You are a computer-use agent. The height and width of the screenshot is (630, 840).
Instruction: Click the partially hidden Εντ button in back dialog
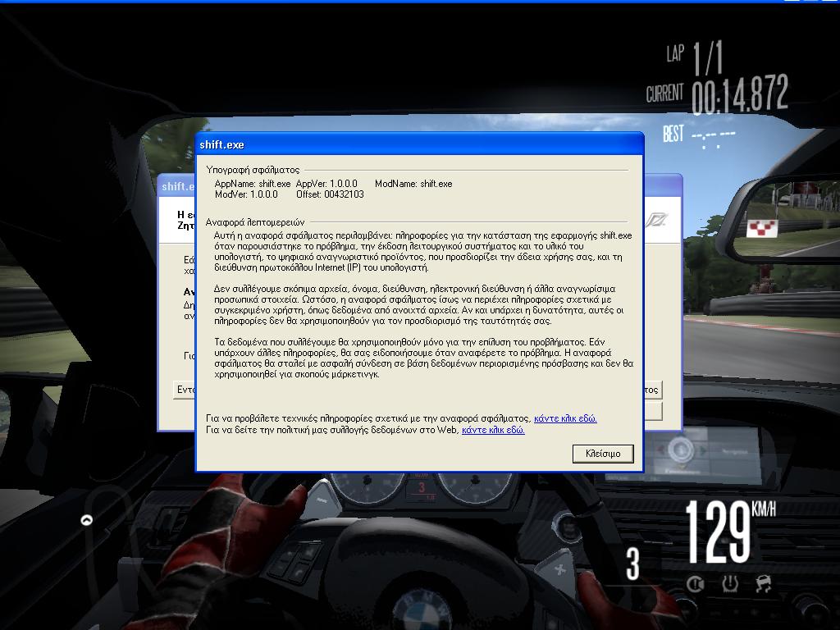click(185, 390)
